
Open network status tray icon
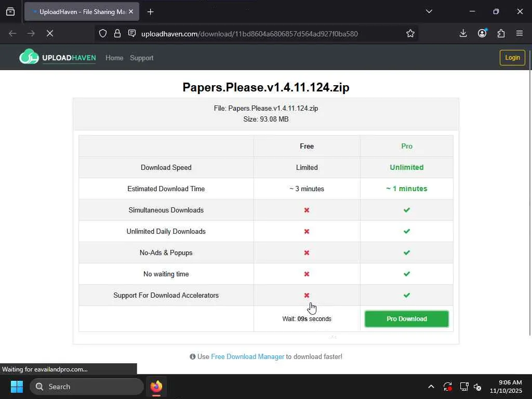coord(464,387)
